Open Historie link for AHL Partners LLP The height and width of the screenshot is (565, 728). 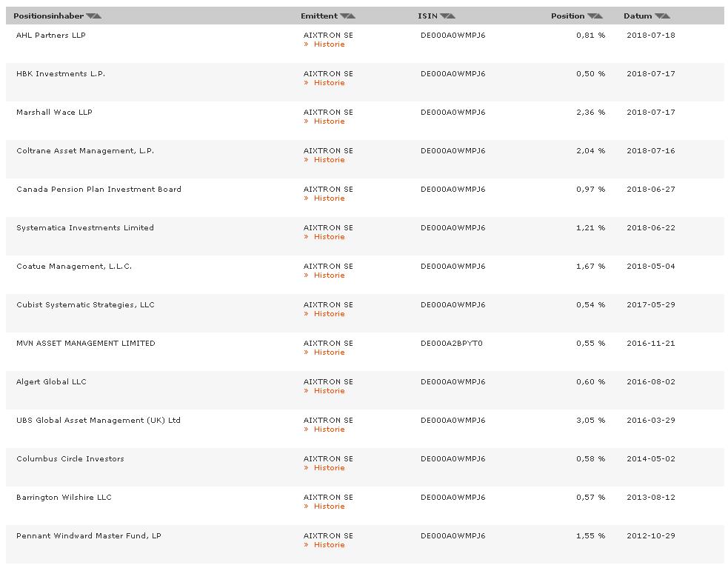click(329, 44)
